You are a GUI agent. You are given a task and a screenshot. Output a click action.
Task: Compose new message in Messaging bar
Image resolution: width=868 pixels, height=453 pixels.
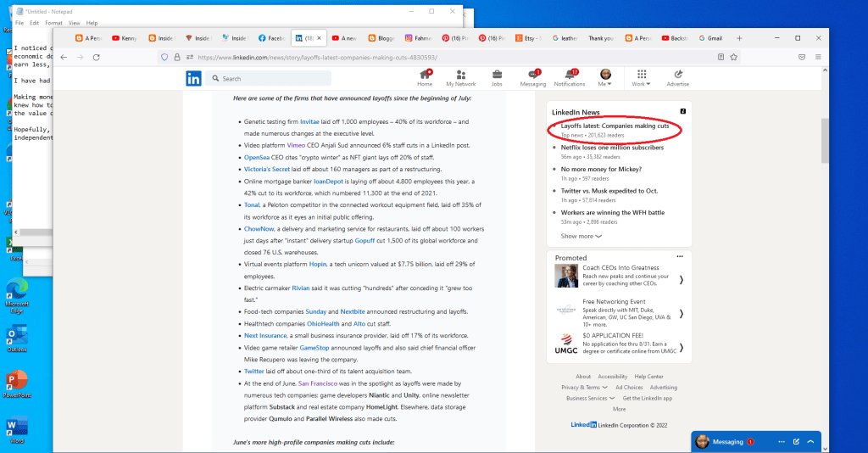[796, 442]
